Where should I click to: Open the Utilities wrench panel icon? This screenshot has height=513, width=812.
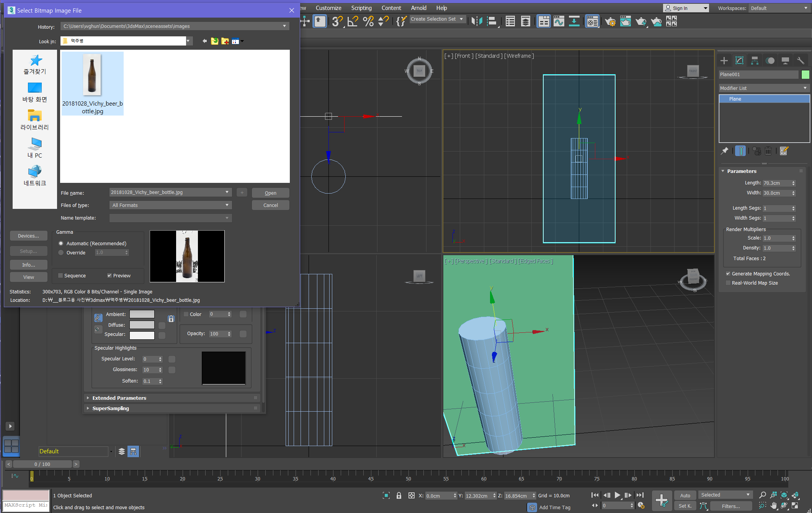(x=800, y=60)
